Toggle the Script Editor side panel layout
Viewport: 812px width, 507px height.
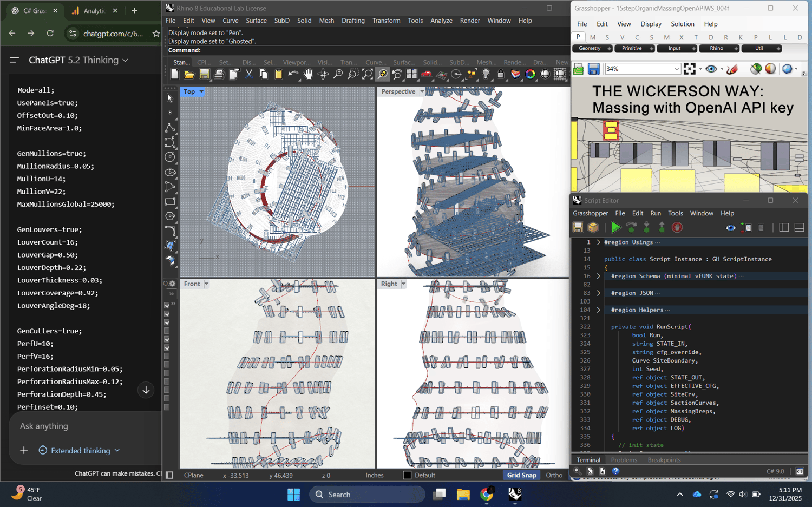[784, 228]
